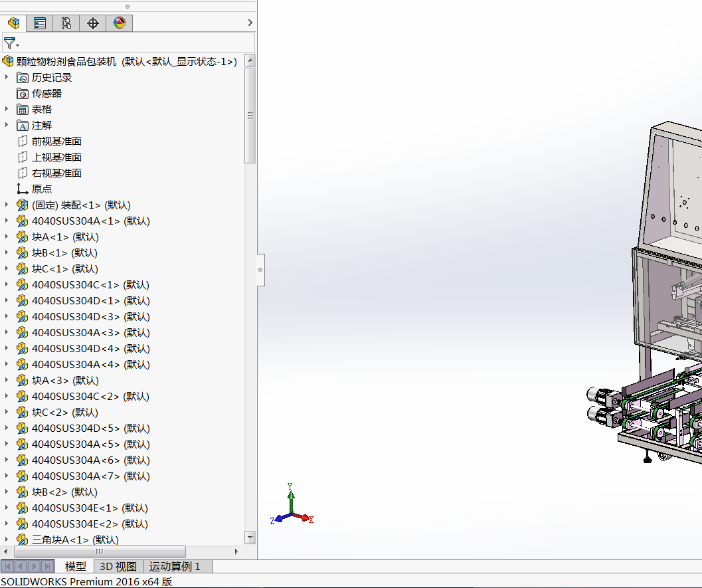Click the 传感器 sensors folder icon
This screenshot has width=702, height=588.
click(23, 94)
